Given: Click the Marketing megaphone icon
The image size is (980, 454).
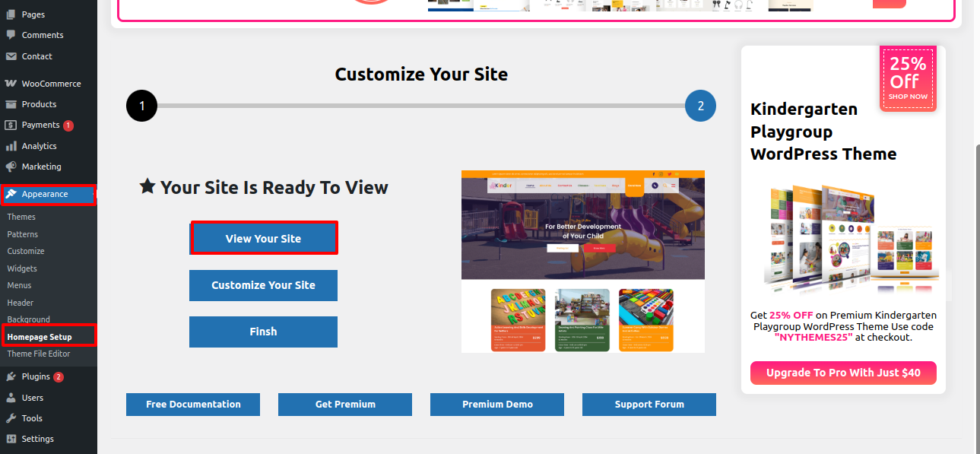Looking at the screenshot, I should 11,167.
